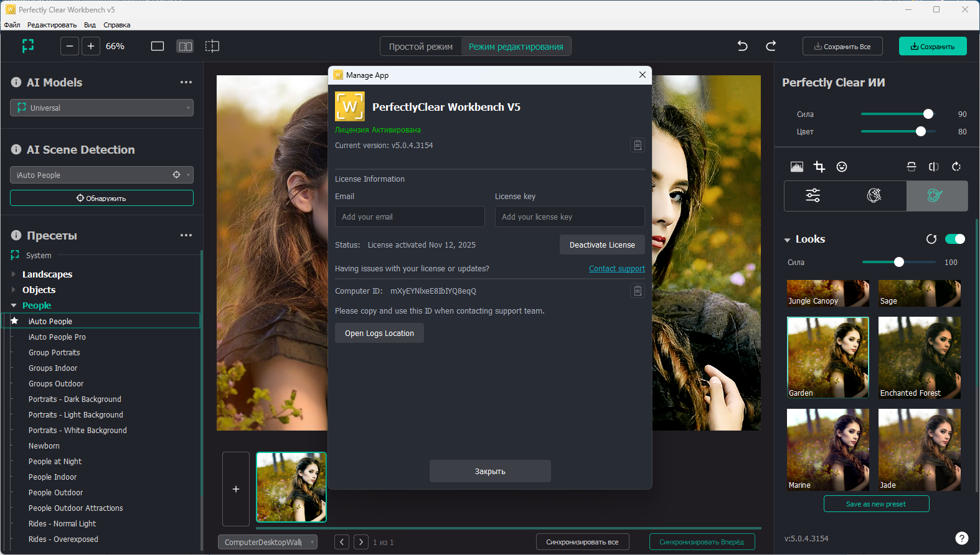Collapse the Looks section
Image resolution: width=980 pixels, height=555 pixels.
(x=788, y=240)
